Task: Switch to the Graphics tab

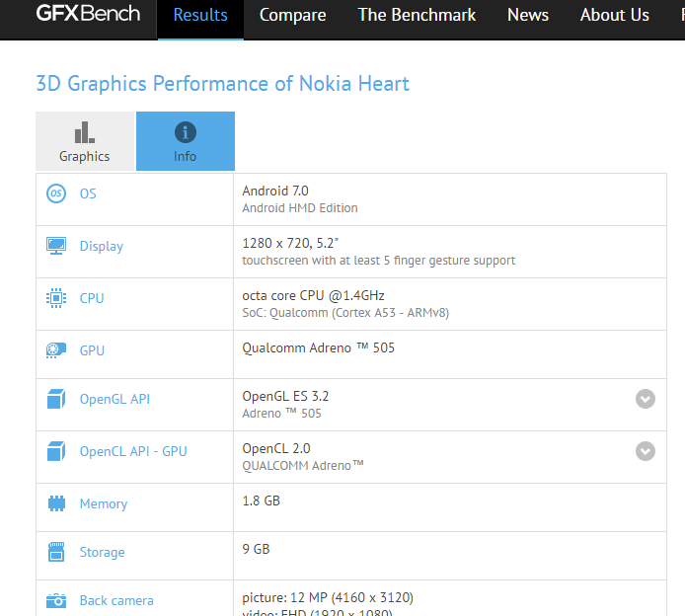Action: click(x=85, y=141)
